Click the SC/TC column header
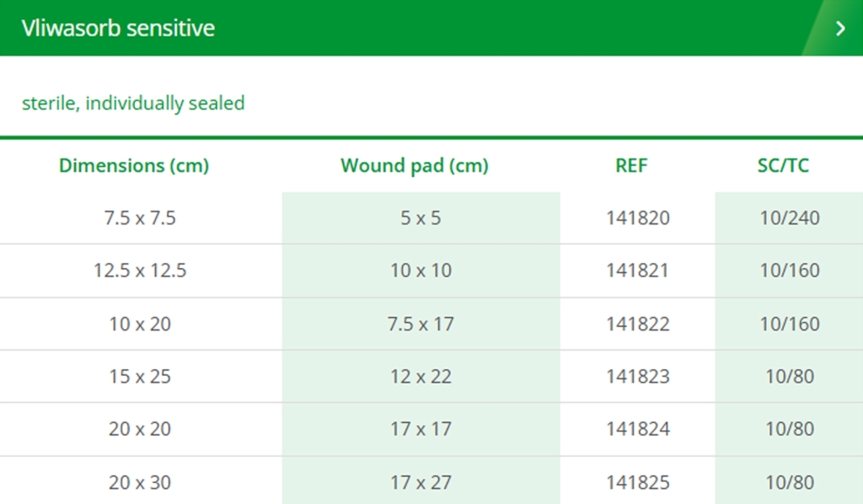Screen dimensions: 863x504 783,166
